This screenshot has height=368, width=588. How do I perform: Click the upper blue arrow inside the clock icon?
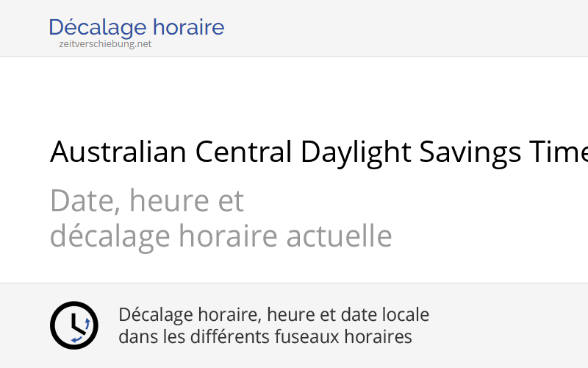click(x=87, y=323)
